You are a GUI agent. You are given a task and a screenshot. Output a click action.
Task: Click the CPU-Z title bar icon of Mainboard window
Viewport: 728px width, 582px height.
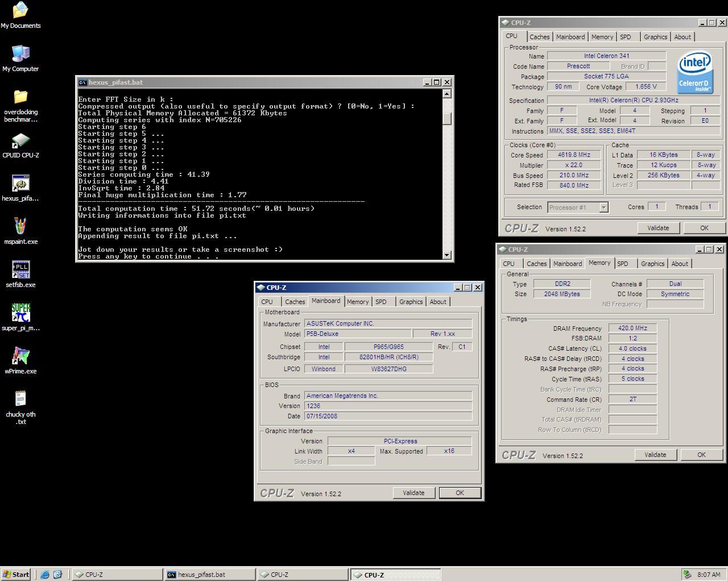tap(261, 288)
